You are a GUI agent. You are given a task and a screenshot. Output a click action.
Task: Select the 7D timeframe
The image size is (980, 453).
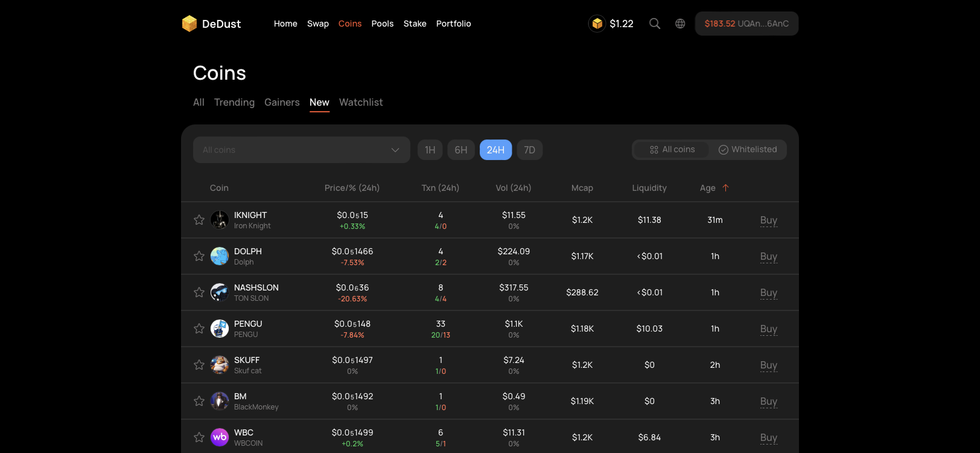(530, 150)
